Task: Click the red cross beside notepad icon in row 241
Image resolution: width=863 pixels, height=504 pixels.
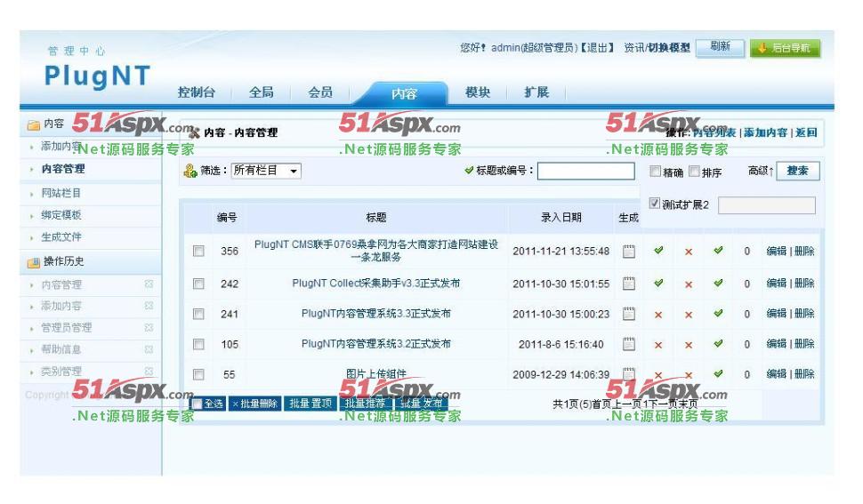Action: (658, 315)
